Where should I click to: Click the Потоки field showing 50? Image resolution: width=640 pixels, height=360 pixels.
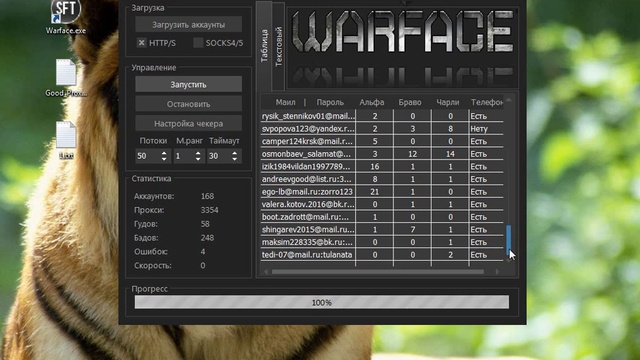[148, 156]
